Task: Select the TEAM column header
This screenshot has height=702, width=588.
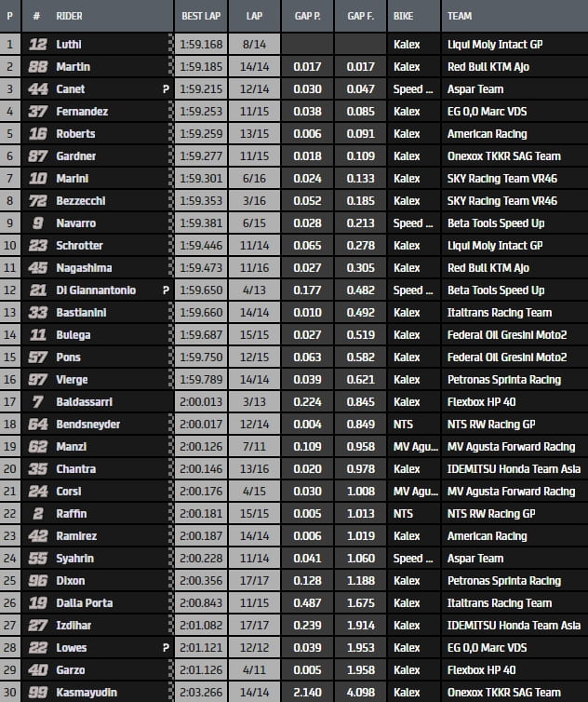Action: pyautogui.click(x=460, y=16)
